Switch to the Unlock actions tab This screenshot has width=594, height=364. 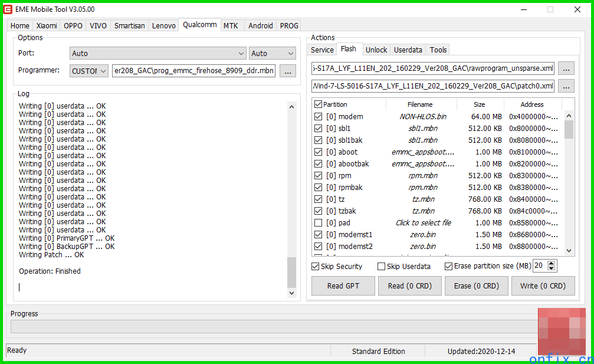click(x=376, y=50)
